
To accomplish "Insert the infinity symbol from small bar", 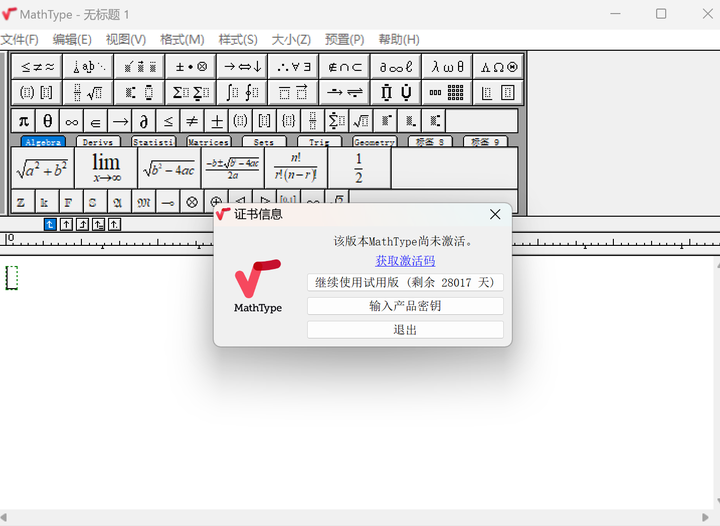I will coord(72,121).
